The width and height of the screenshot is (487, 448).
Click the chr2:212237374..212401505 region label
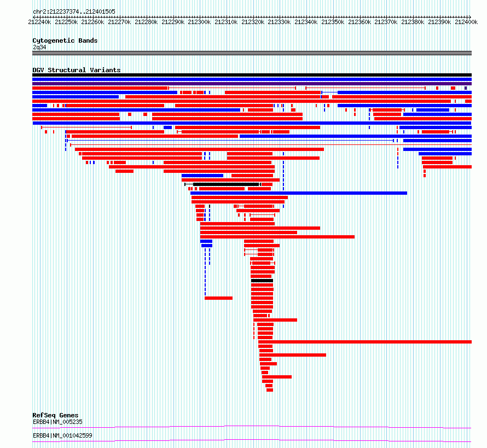point(74,11)
